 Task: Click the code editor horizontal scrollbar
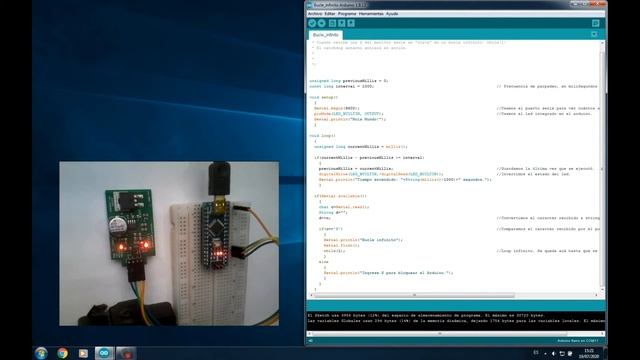pos(414,295)
